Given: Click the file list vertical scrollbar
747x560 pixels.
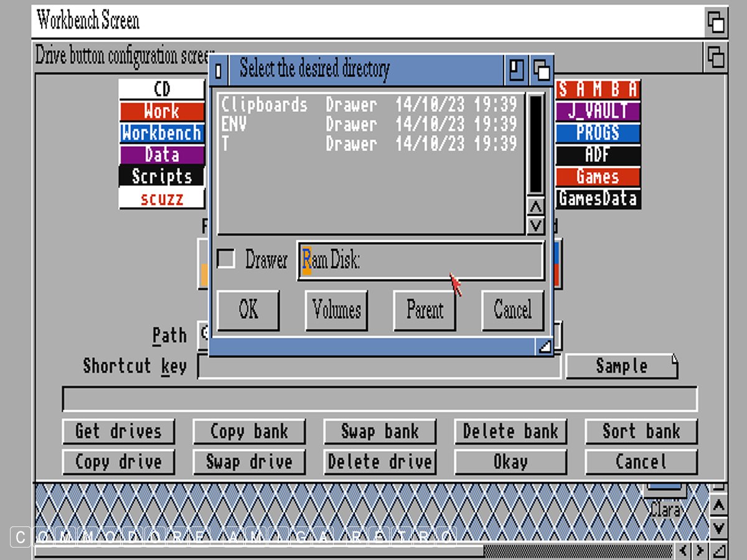Looking at the screenshot, I should 535,144.
